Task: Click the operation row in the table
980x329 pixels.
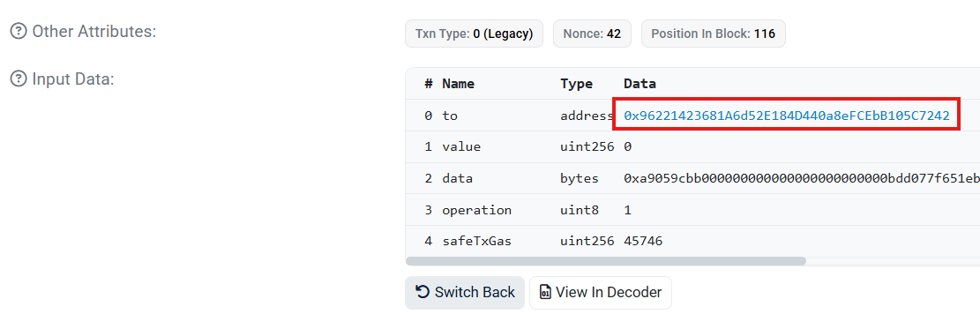Action: 692,210
